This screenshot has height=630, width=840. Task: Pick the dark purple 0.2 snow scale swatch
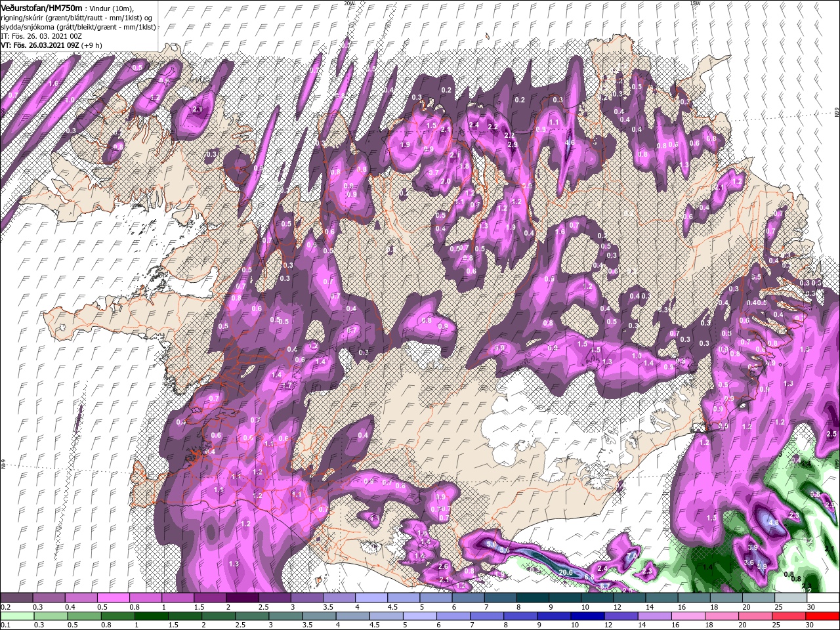coord(16,598)
